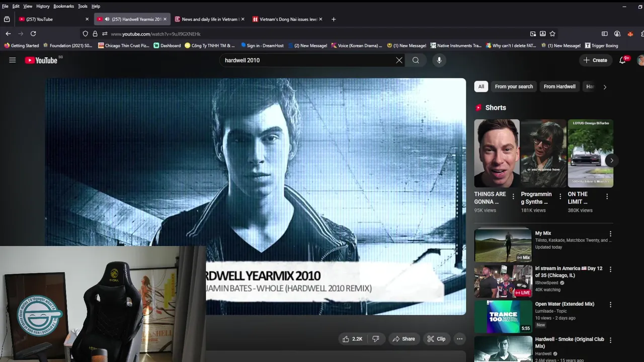
Task: Open the Tools menu
Action: [x=83, y=6]
